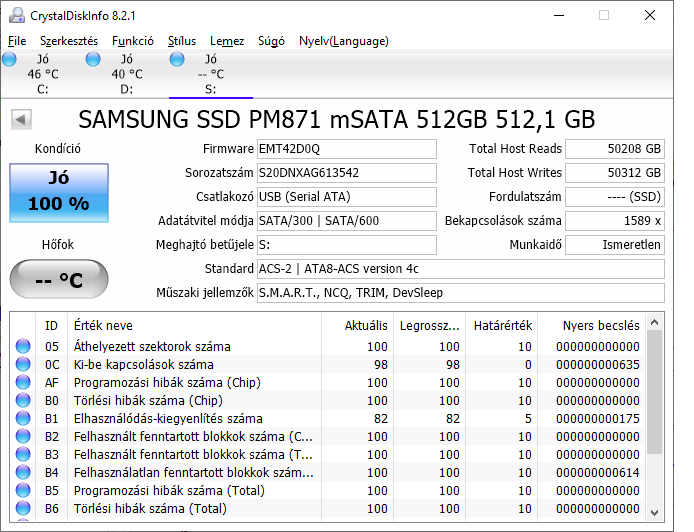Screen dimensions: 694x532
Task: Click the -- °C temperature button
Action: pos(59,279)
